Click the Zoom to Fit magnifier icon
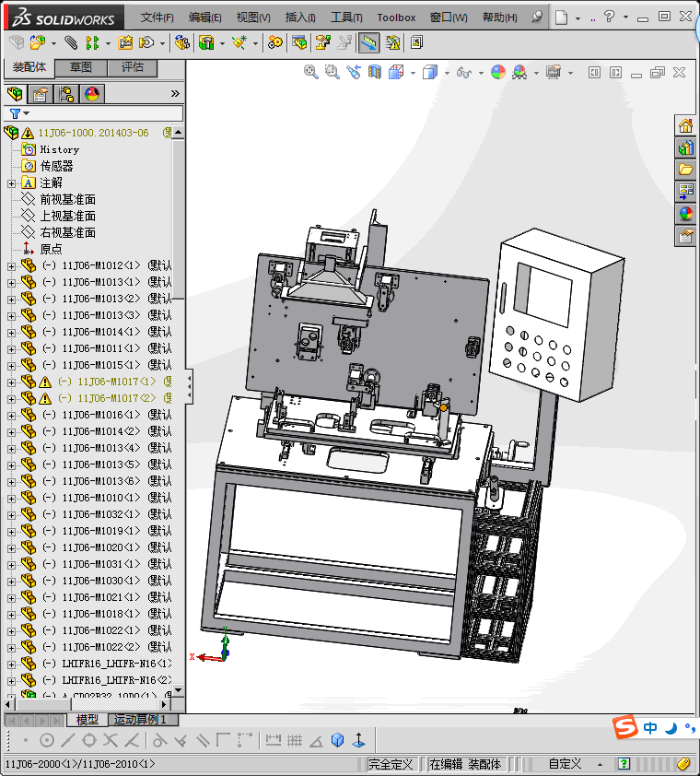This screenshot has width=700, height=776. coord(311,72)
